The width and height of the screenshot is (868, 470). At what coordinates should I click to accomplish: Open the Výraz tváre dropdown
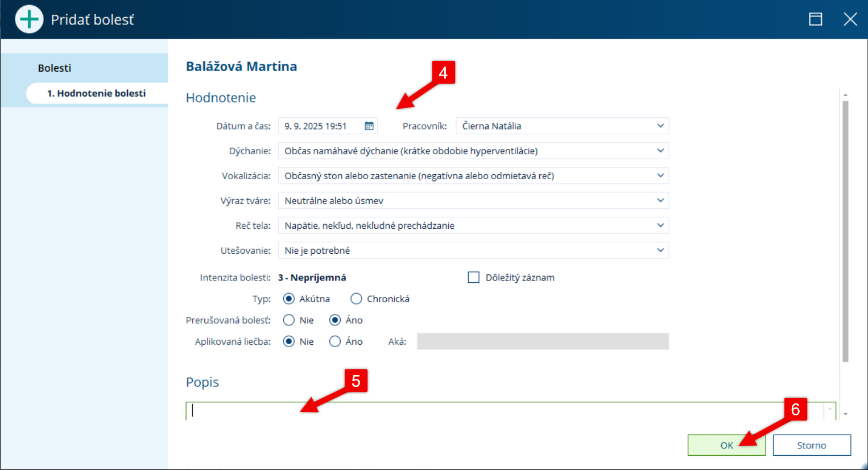(473, 200)
